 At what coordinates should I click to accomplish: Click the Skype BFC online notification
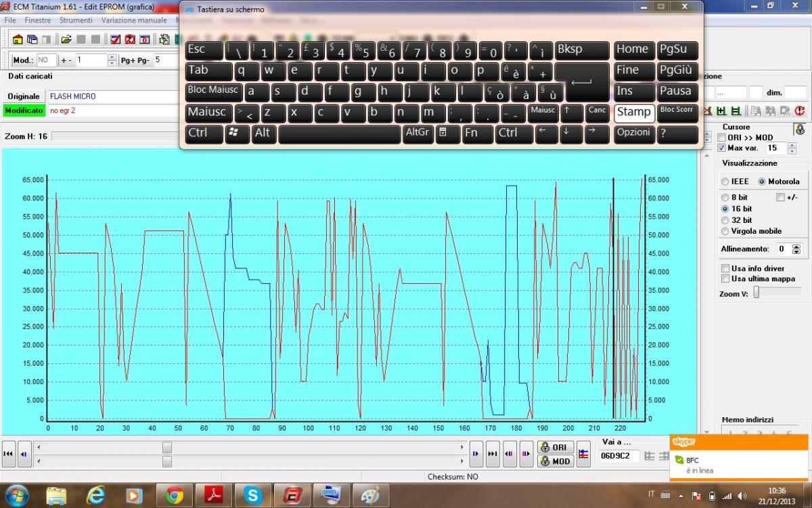740,458
